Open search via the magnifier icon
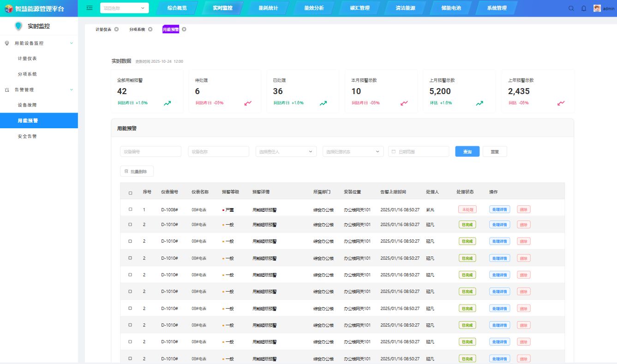The width and height of the screenshot is (617, 364). 571,8
